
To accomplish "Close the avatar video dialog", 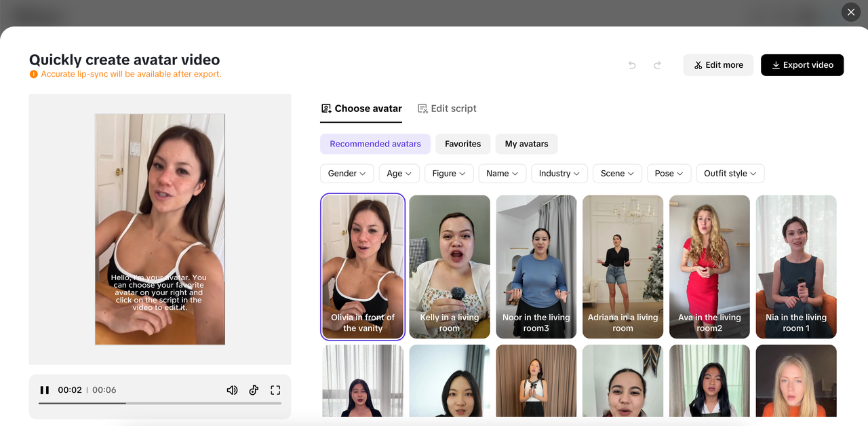I will tap(851, 12).
